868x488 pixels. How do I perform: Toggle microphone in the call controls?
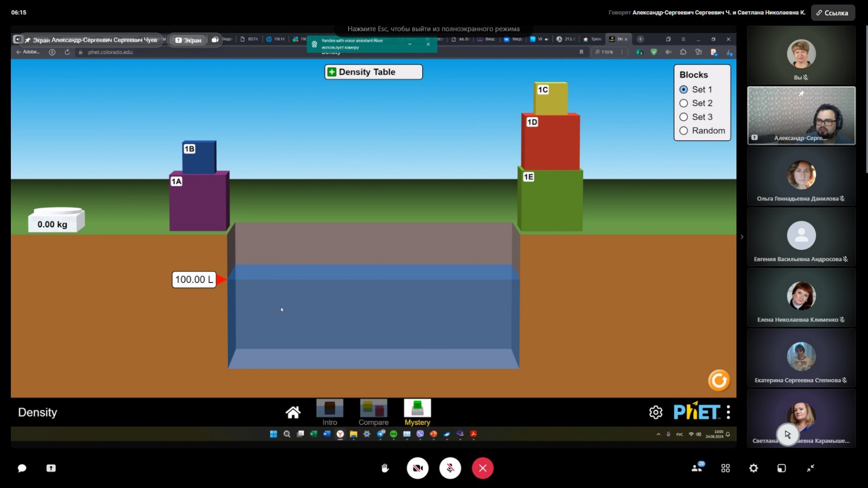tap(450, 468)
